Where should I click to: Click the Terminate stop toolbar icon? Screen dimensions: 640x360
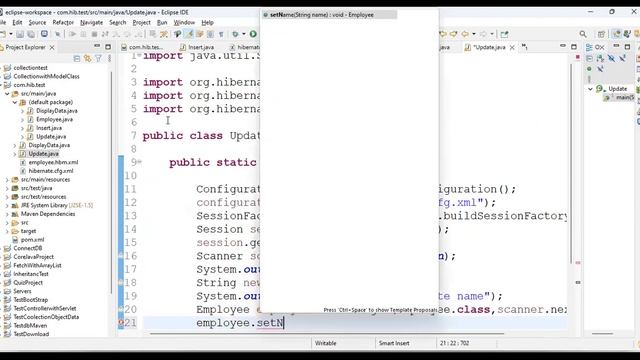[94, 34]
